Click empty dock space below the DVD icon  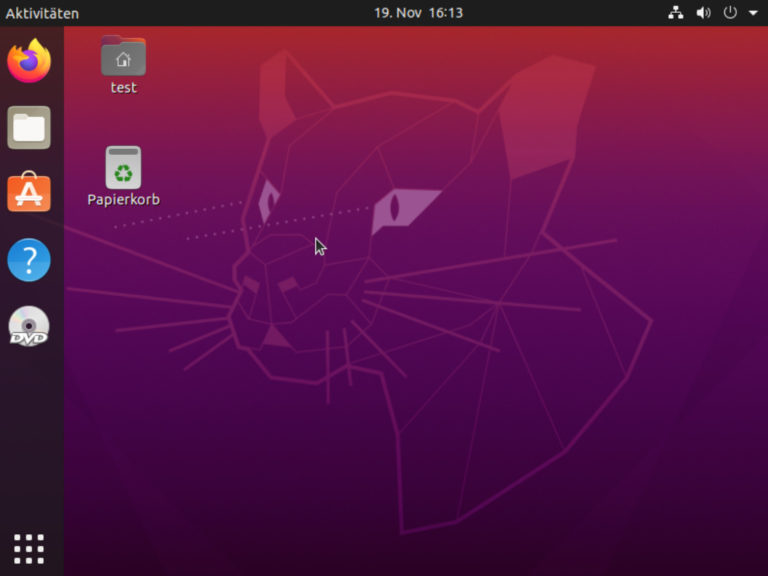(x=29, y=440)
